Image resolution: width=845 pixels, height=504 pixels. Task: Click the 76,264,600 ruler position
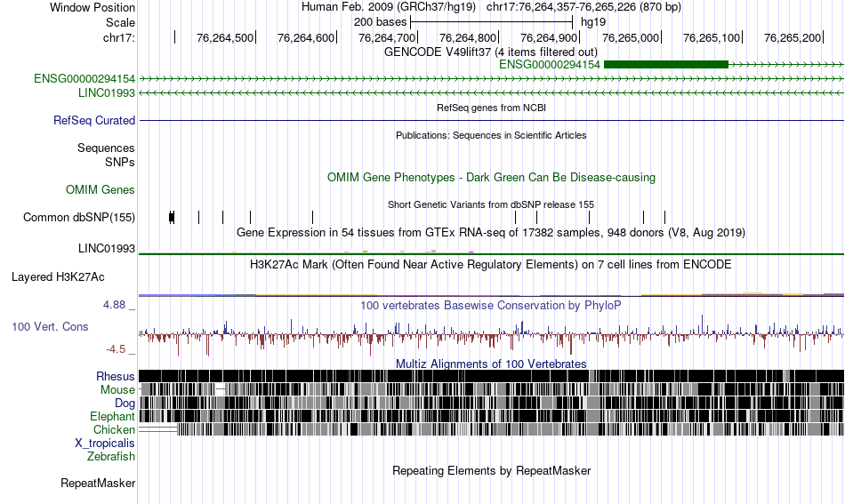pyautogui.click(x=306, y=37)
